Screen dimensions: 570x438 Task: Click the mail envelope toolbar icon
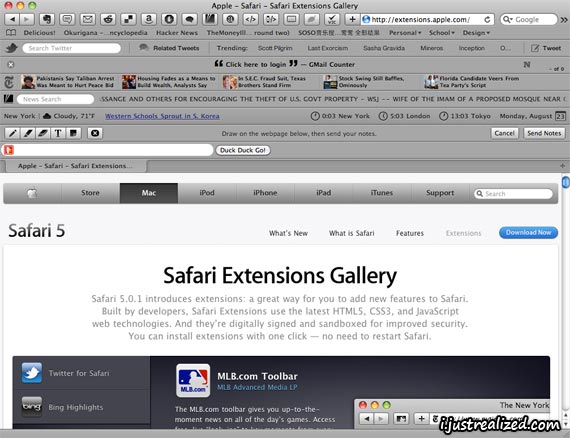pos(88,19)
